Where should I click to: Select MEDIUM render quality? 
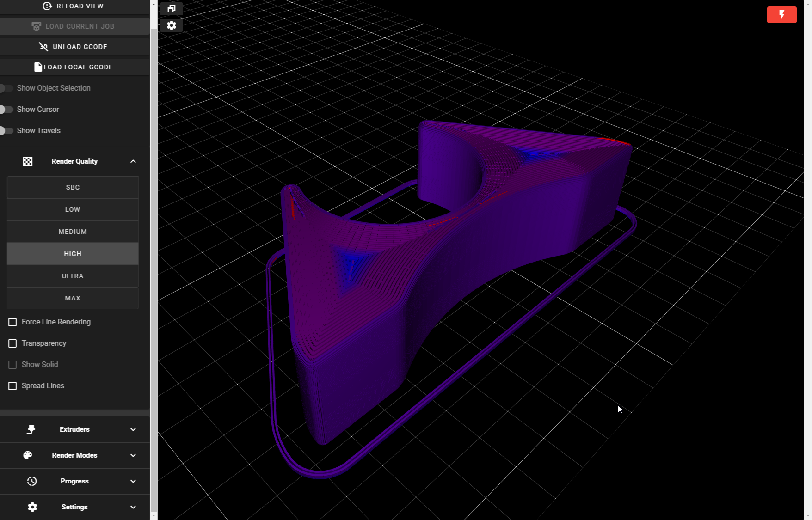73,232
